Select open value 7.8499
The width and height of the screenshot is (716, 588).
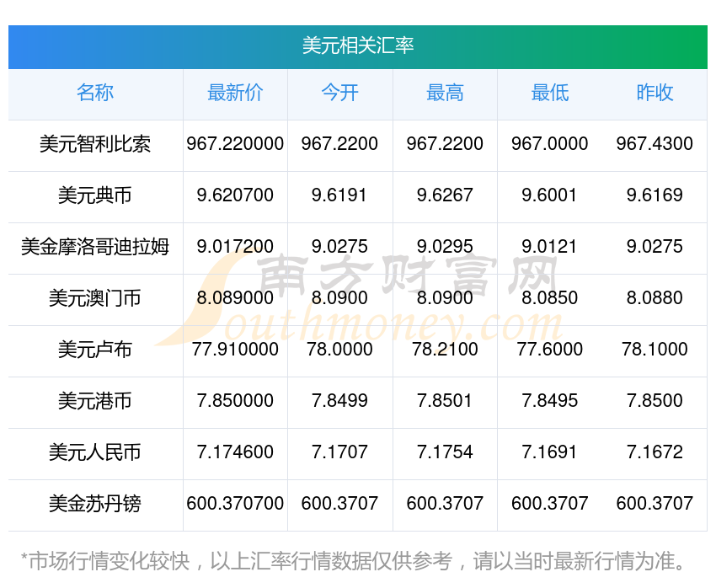pos(339,401)
